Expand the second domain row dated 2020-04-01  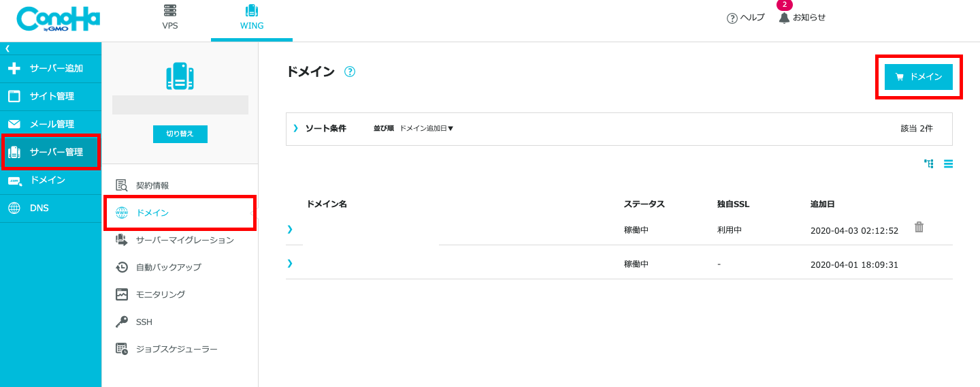pos(290,263)
